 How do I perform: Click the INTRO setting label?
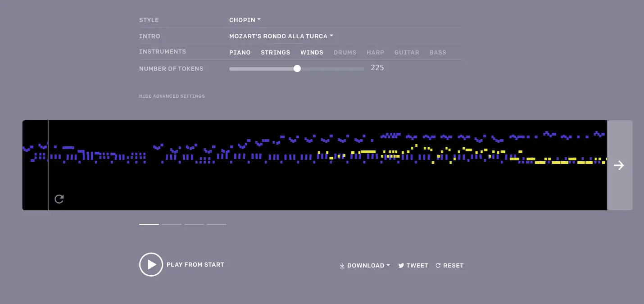click(x=150, y=36)
